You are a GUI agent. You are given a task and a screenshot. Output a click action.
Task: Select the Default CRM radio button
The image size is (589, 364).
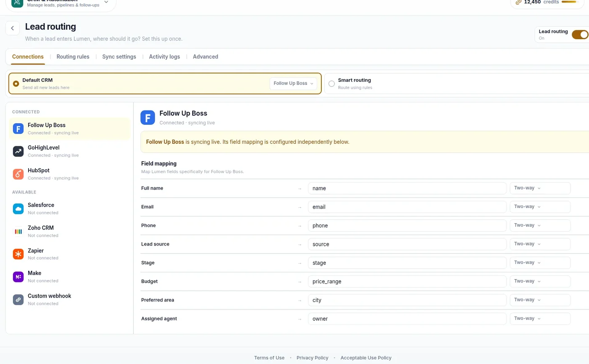tap(16, 84)
